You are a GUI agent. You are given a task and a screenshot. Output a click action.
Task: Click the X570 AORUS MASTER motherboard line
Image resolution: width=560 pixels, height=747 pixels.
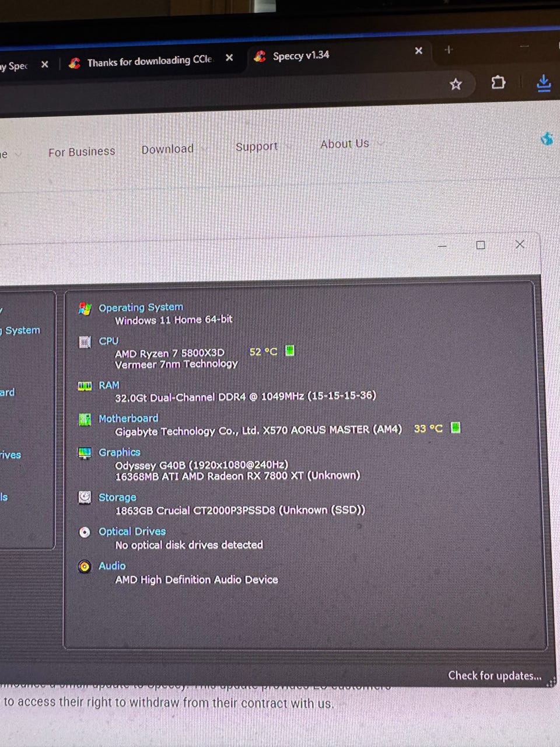click(258, 431)
